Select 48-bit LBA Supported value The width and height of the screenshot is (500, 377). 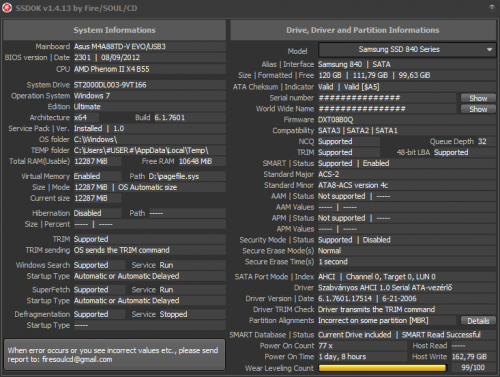click(x=451, y=152)
